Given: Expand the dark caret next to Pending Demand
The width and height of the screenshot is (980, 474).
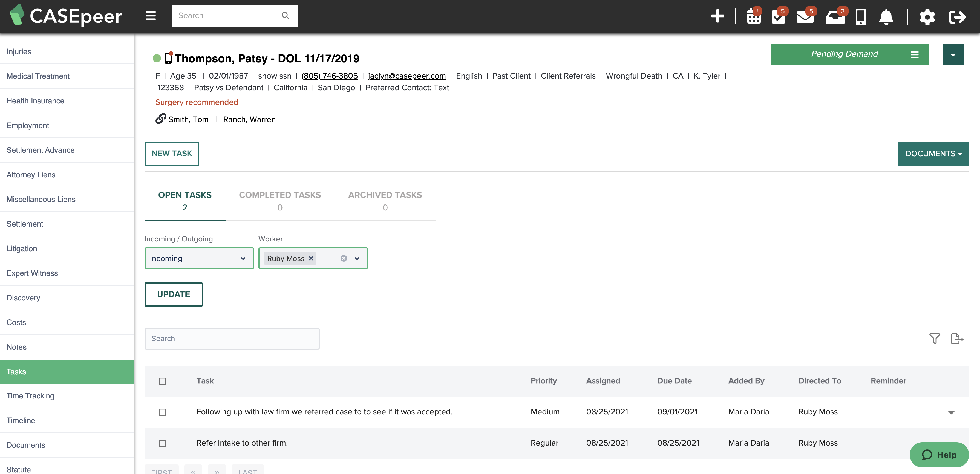Looking at the screenshot, I should click(x=953, y=55).
